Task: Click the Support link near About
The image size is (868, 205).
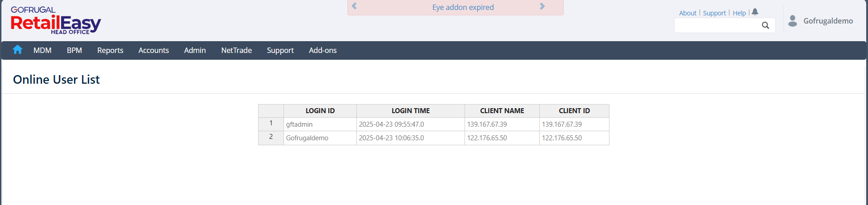Action: click(714, 13)
